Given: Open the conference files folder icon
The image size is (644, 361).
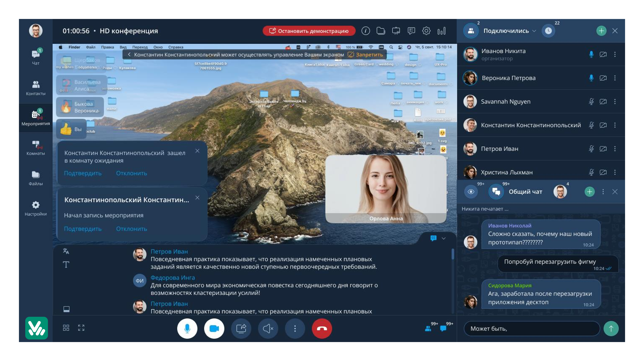Looking at the screenshot, I should pyautogui.click(x=381, y=31).
